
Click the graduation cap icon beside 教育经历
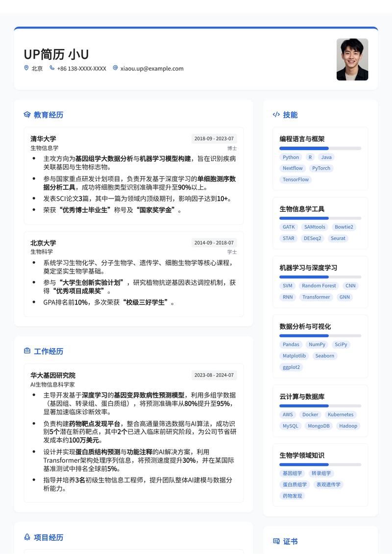point(26,115)
